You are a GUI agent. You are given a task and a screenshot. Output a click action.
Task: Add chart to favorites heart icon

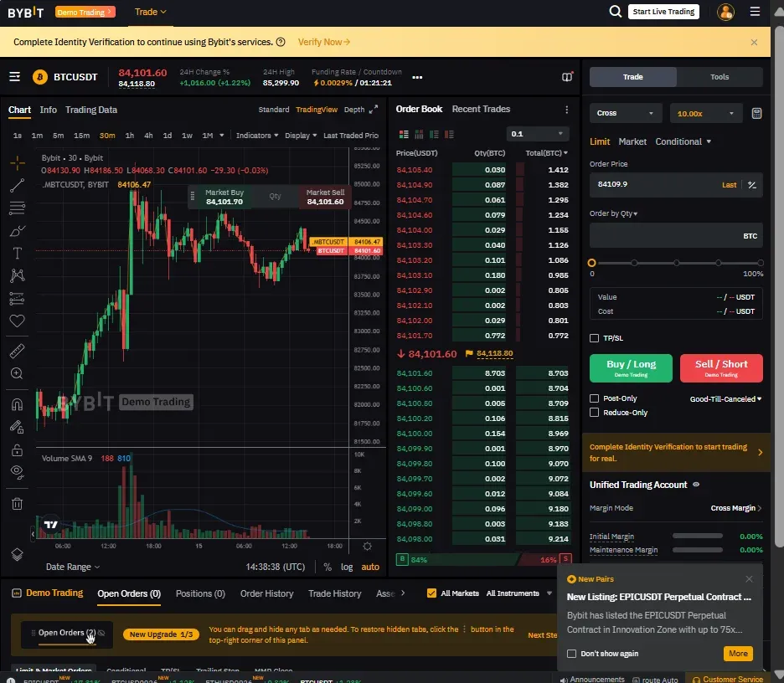coord(17,321)
